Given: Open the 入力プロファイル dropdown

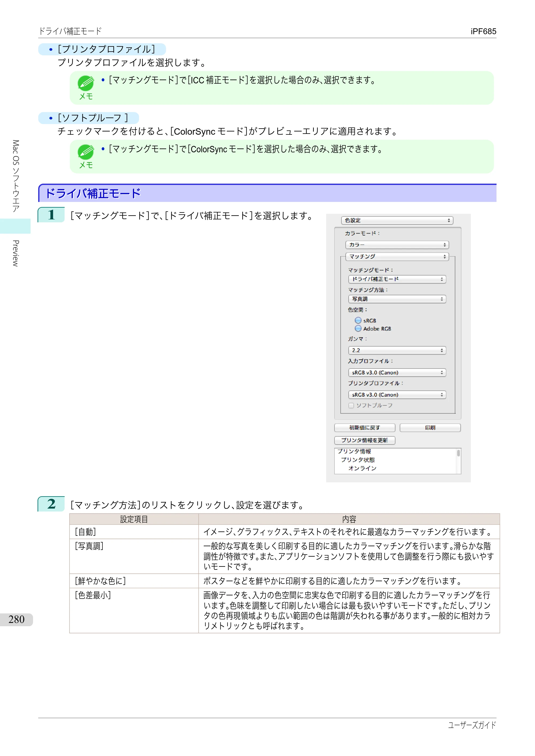Looking at the screenshot, I should point(397,373).
